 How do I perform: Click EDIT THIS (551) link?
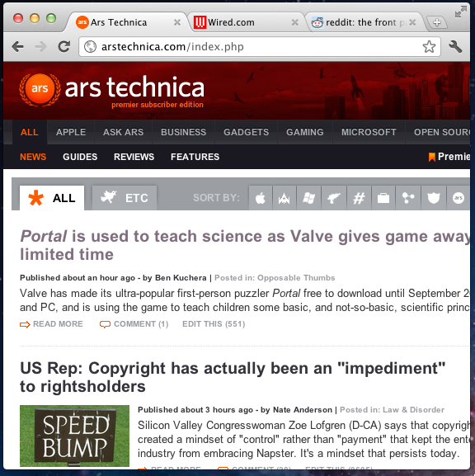coord(214,324)
